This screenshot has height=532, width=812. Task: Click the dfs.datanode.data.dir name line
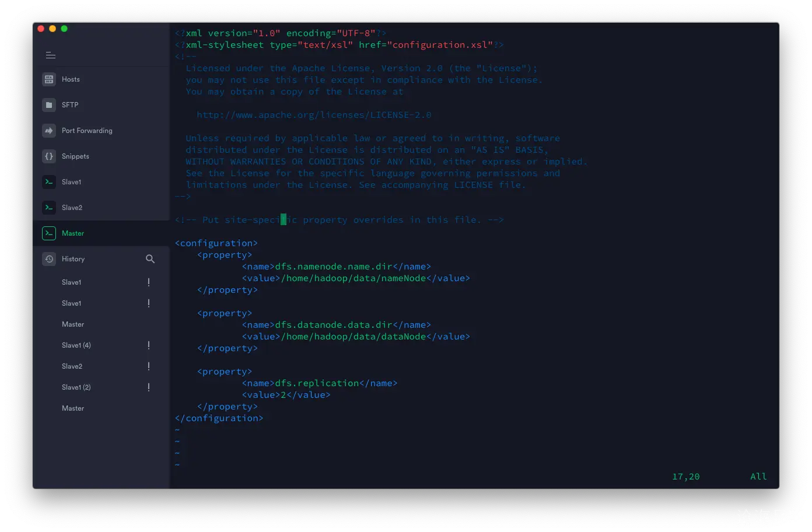pos(337,325)
